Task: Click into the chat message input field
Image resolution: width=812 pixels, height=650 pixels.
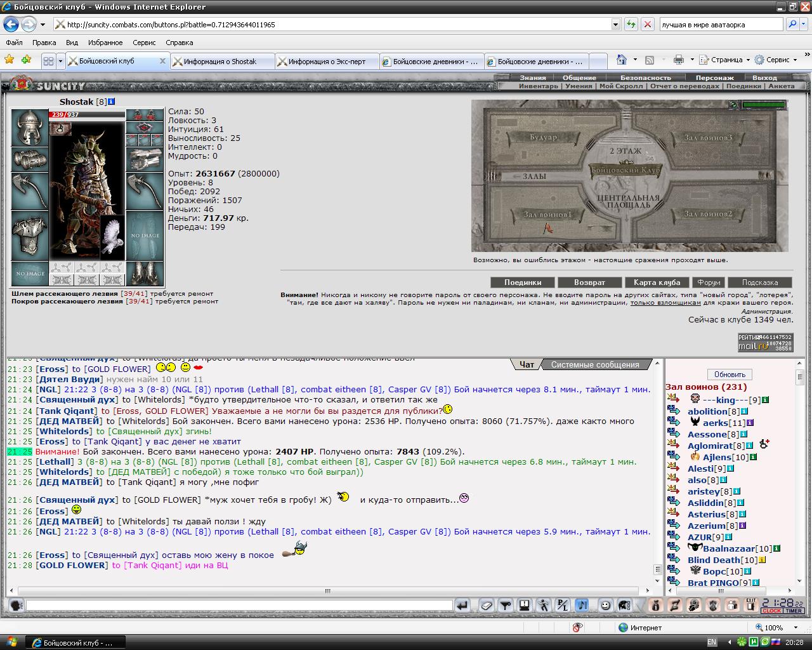Action: [x=239, y=606]
